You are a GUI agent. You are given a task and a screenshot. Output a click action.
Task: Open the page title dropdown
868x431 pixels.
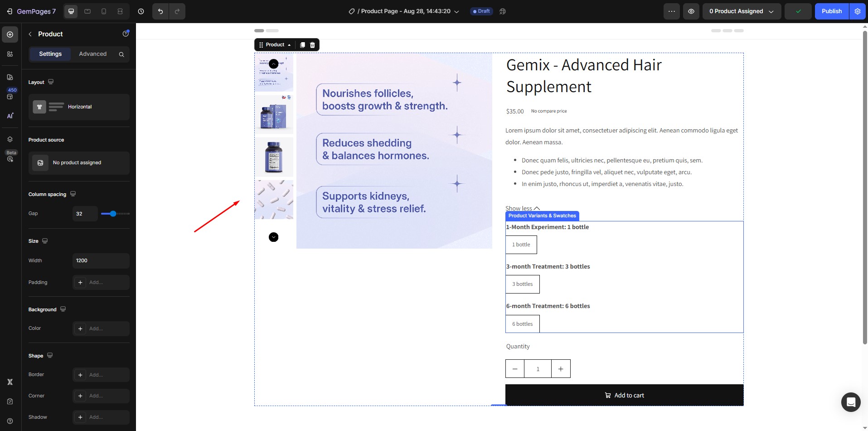404,11
